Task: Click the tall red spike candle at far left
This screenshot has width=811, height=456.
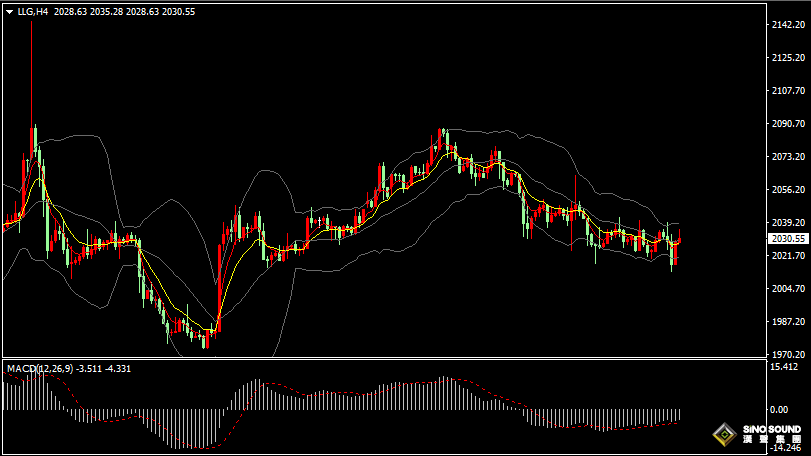Action: [31, 90]
